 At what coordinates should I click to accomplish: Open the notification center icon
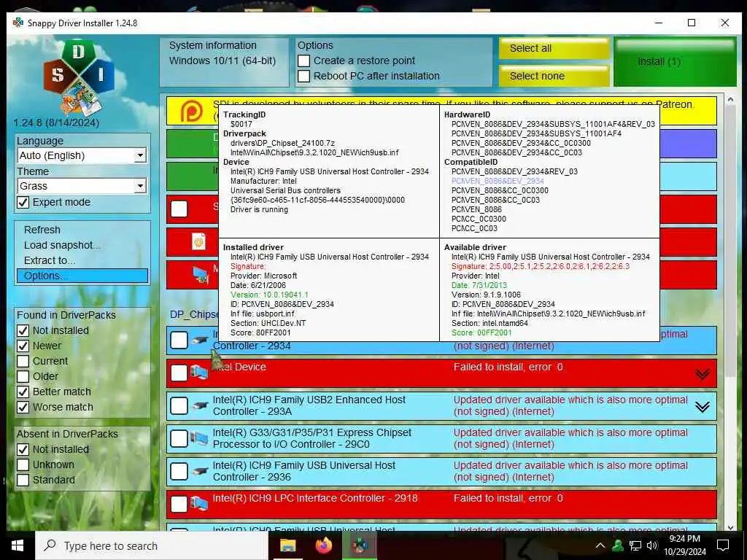tap(723, 545)
